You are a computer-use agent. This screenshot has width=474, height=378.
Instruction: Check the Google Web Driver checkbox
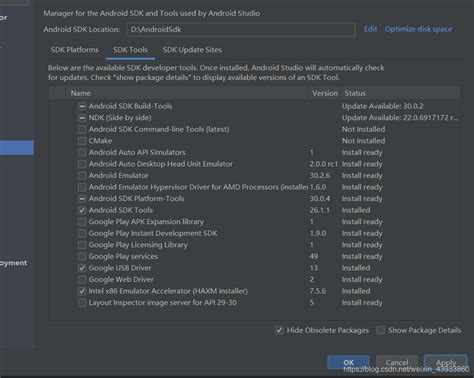pos(82,280)
